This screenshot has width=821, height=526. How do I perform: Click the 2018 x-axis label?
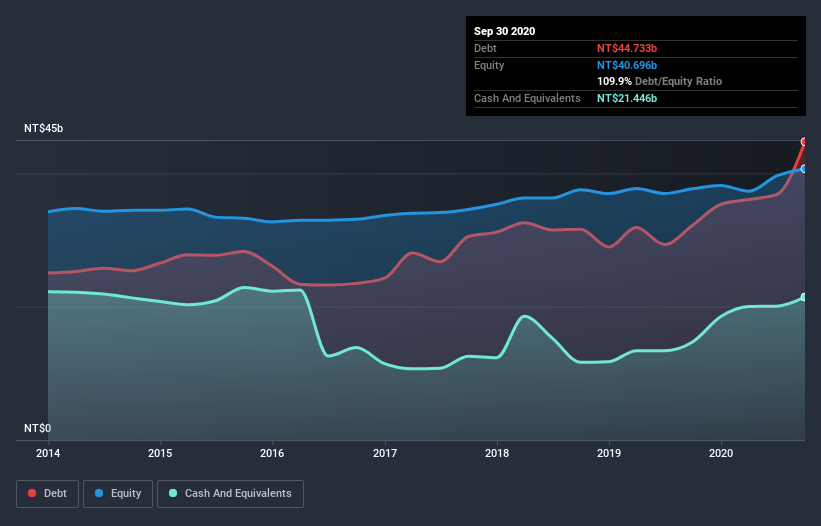point(497,453)
